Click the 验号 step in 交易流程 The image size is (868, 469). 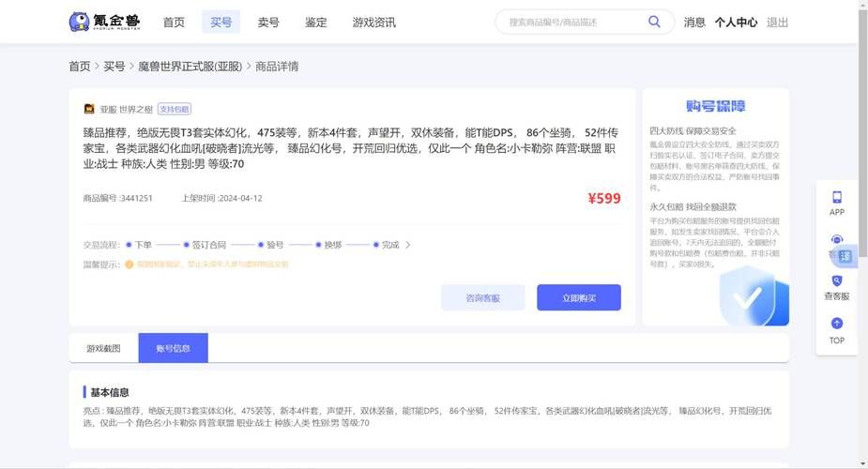[x=275, y=245]
